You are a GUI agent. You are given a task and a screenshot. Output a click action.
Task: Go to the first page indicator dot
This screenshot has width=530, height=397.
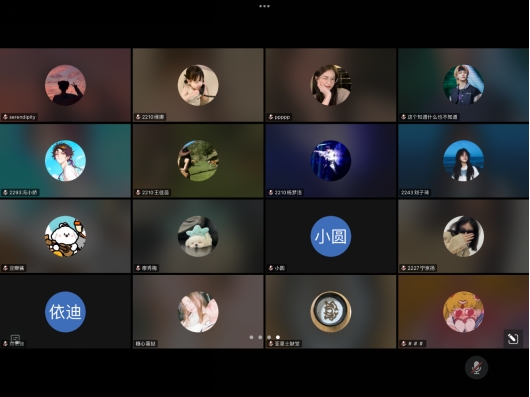[x=251, y=337]
